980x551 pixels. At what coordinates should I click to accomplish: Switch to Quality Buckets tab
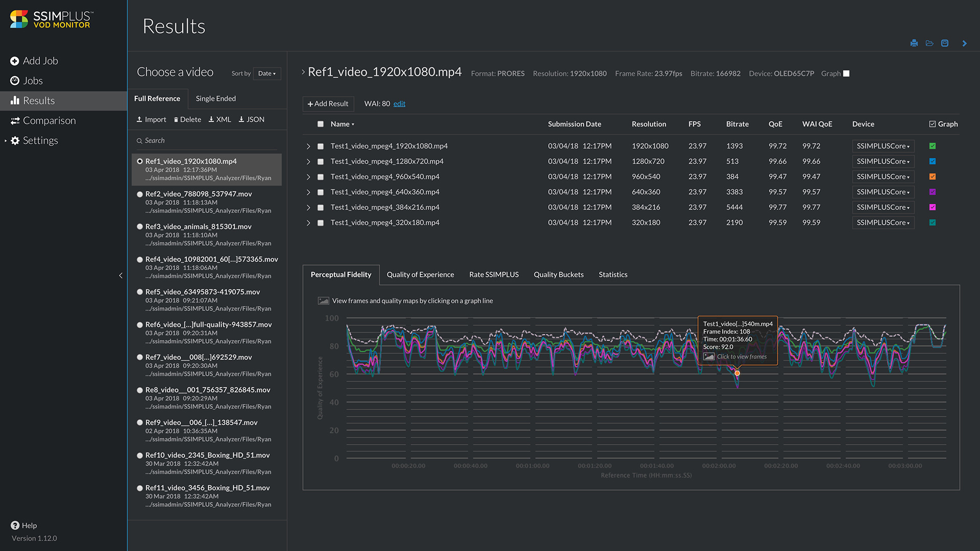pos(558,274)
